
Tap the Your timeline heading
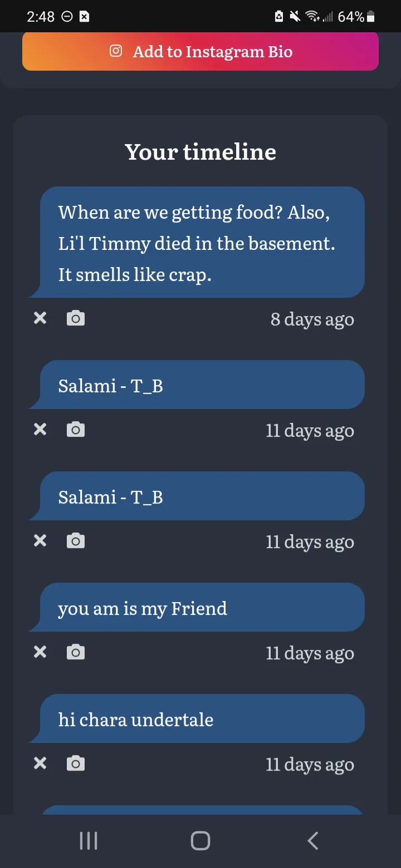tap(200, 151)
